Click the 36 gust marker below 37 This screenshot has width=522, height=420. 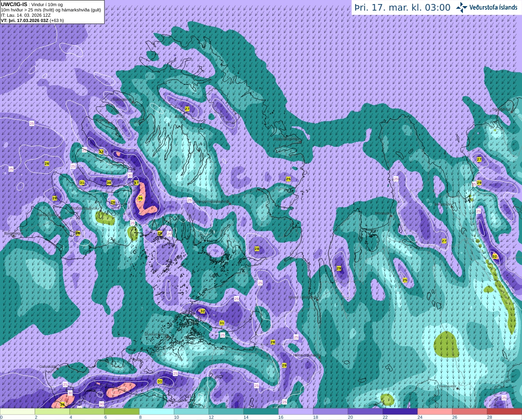pos(140,198)
